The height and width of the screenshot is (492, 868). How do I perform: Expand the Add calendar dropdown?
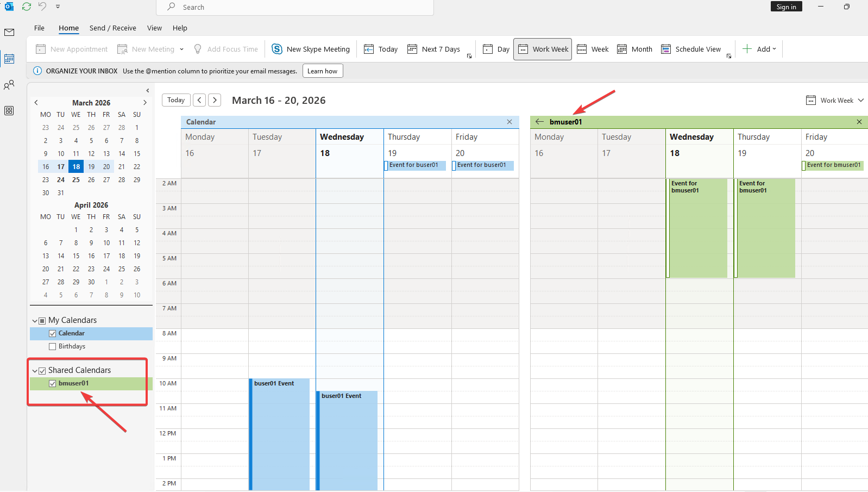tap(759, 49)
